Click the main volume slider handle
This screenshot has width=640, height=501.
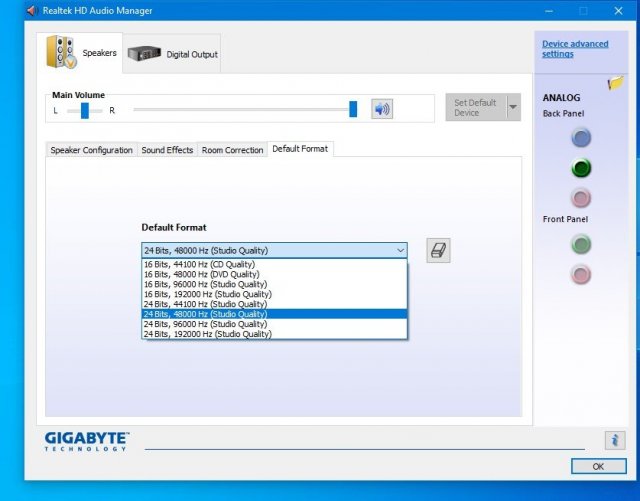[x=353, y=109]
